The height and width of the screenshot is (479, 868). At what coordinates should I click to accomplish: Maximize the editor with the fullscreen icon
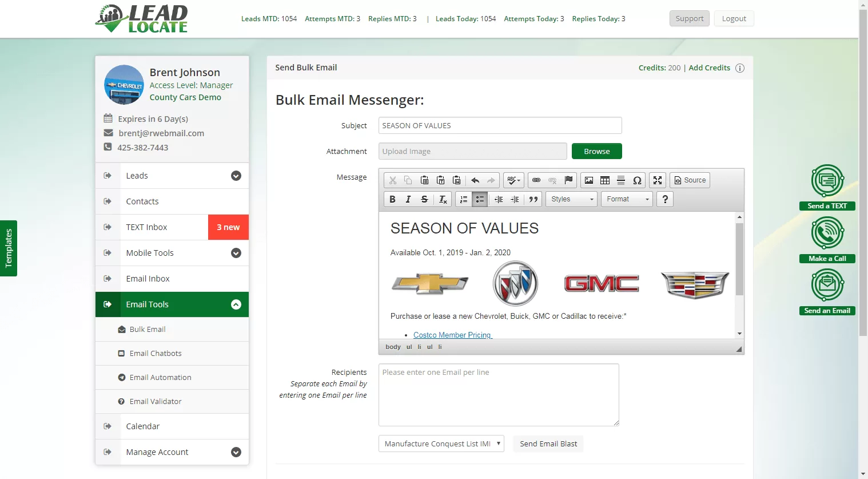tap(658, 180)
